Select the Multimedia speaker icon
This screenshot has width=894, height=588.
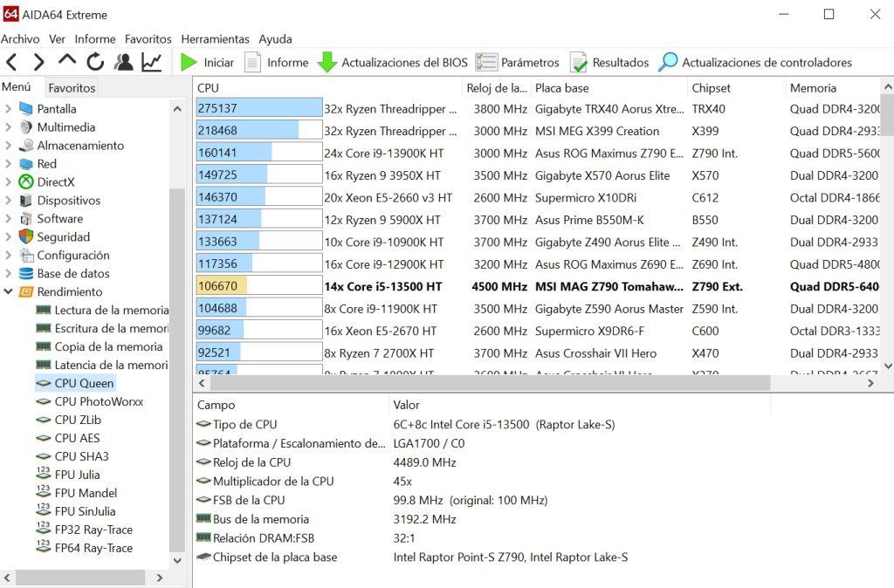click(25, 126)
